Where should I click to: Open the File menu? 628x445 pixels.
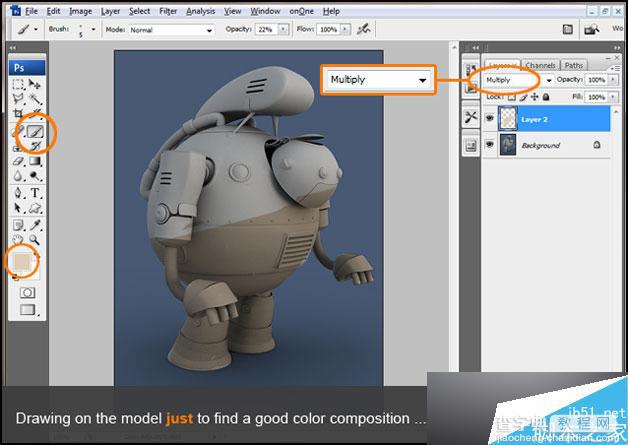click(x=31, y=11)
